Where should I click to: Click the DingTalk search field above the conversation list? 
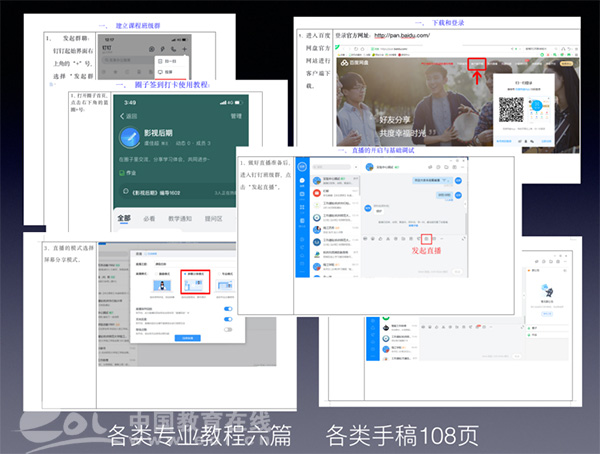[x=331, y=167]
